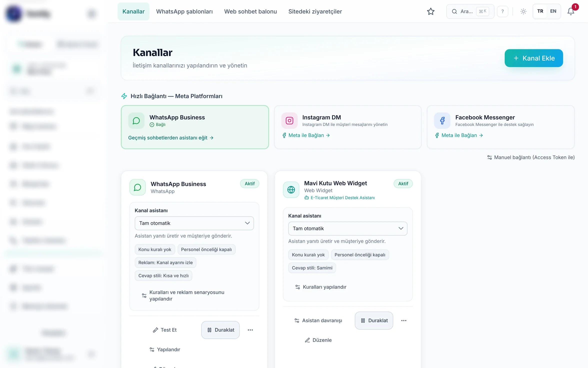
Task: Click Geçmiş sohbetlerden asistanı eğit link
Action: [171, 138]
